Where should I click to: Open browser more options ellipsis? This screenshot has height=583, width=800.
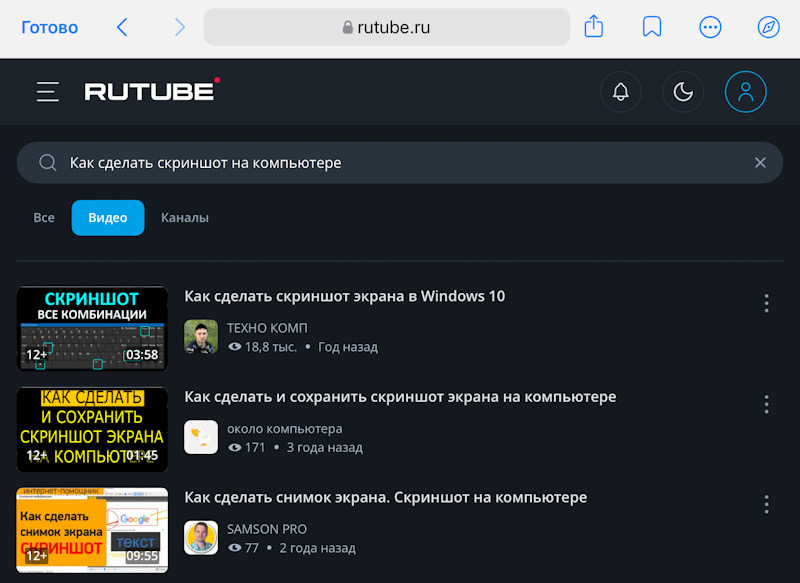click(710, 27)
